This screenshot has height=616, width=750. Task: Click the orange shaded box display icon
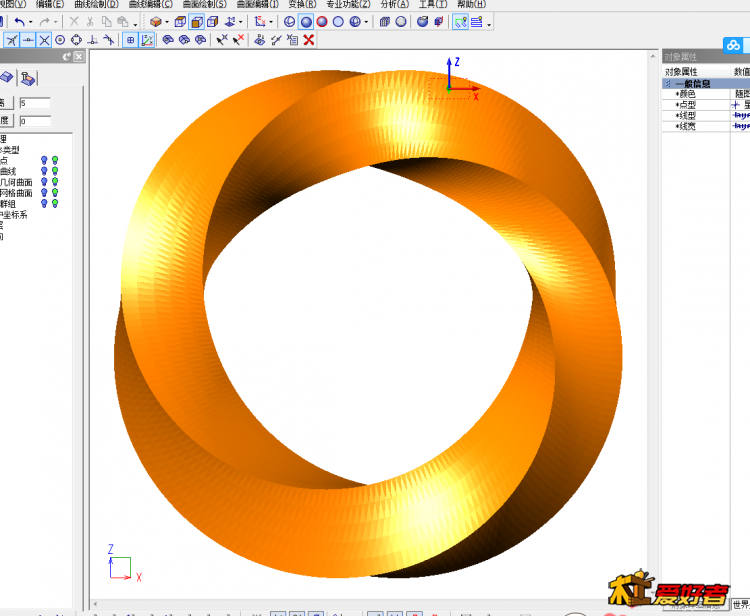coord(155,21)
